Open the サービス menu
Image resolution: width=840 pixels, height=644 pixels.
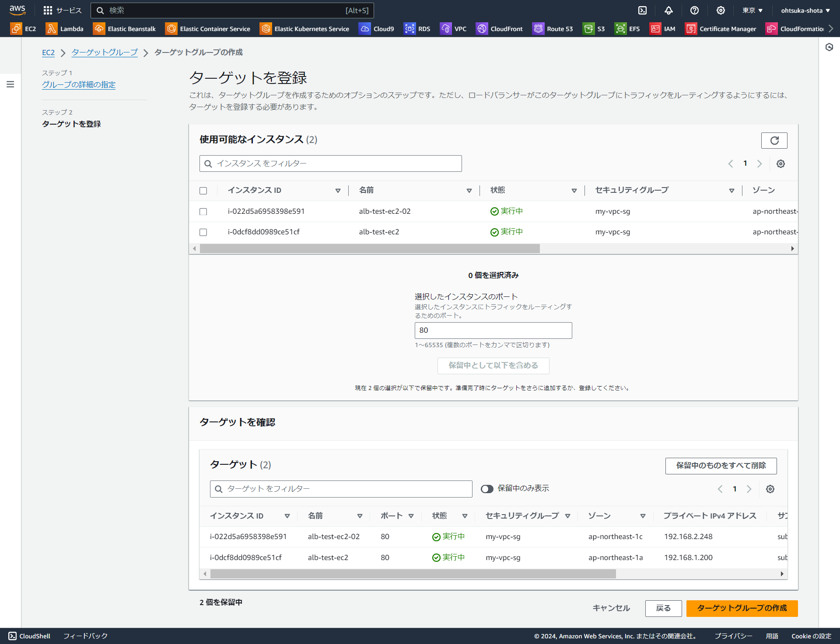click(62, 10)
